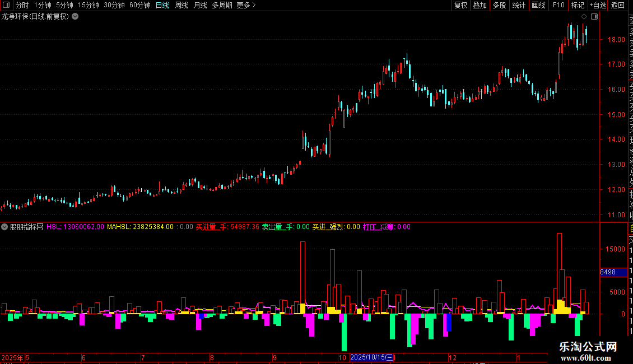633x364 pixels.
Task: Select the 5分钟 period tab
Action: click(64, 5)
